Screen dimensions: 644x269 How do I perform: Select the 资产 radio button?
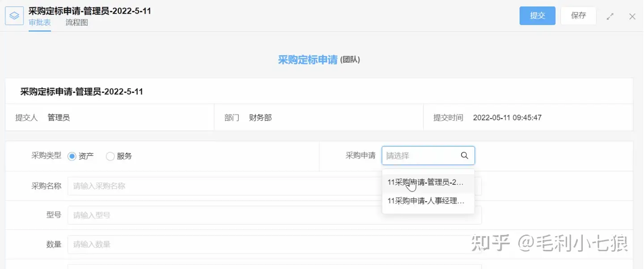click(72, 156)
